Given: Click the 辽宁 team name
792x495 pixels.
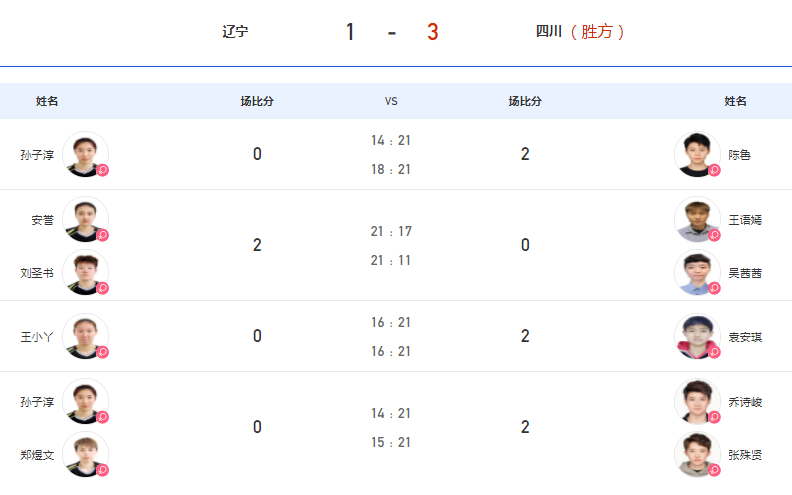Looking at the screenshot, I should (x=235, y=31).
